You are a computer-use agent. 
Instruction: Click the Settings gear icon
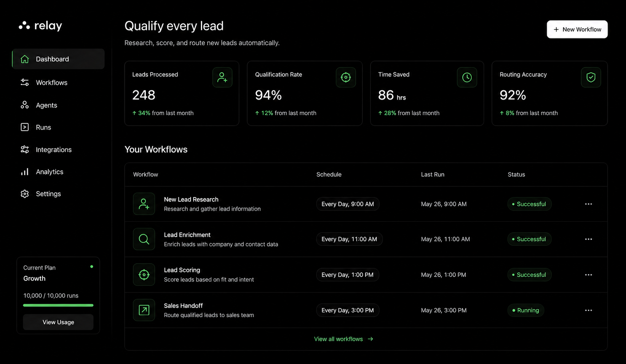point(25,194)
